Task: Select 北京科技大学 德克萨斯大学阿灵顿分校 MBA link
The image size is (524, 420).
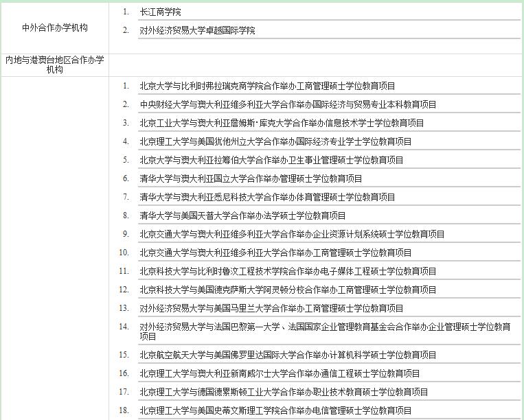Action: [x=288, y=290]
